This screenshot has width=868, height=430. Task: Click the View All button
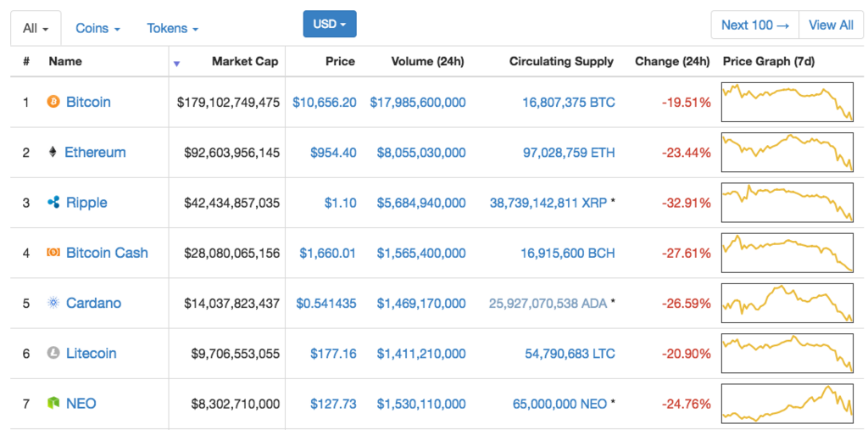(831, 25)
